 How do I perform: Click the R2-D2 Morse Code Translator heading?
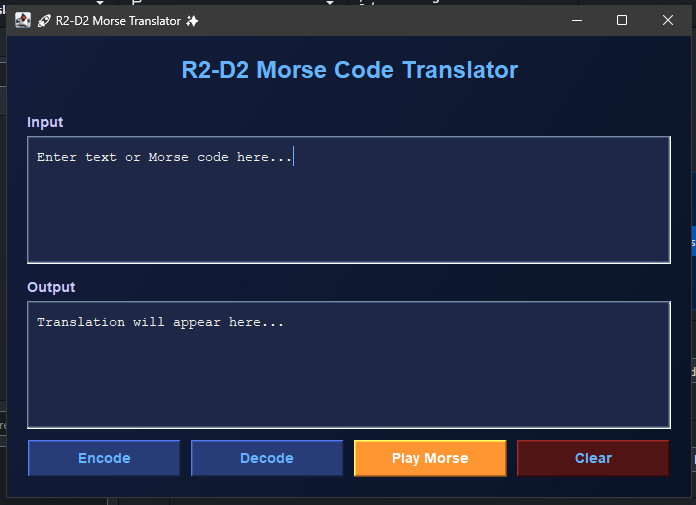[349, 70]
